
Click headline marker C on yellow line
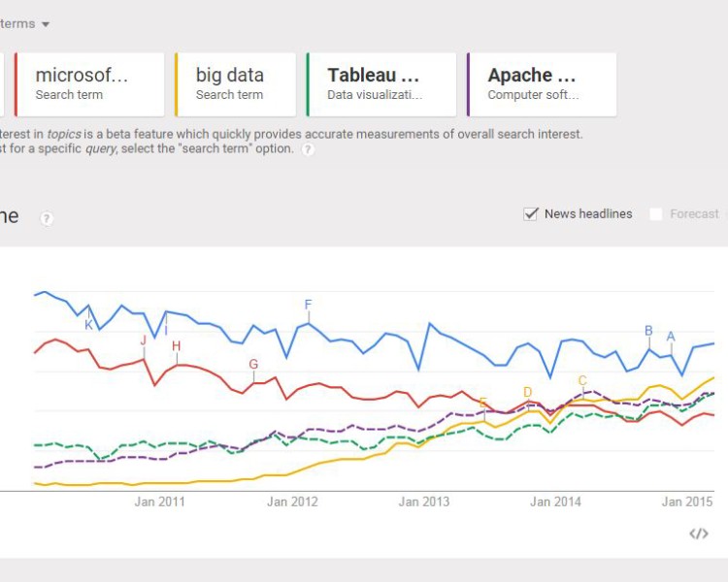(x=582, y=381)
